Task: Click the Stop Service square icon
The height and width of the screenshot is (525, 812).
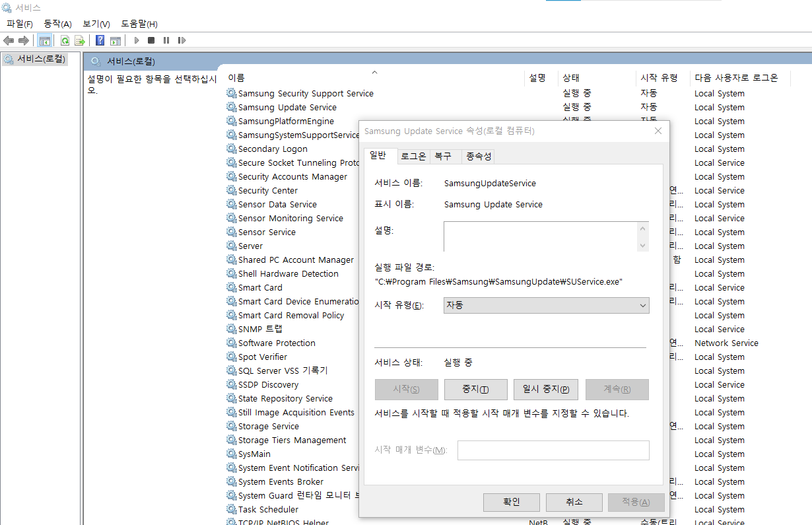Action: (x=151, y=40)
